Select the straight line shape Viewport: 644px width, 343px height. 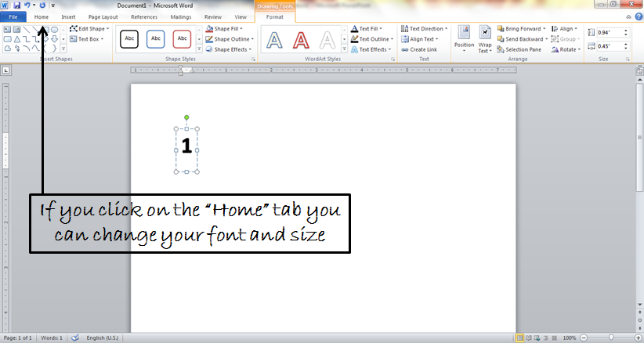coord(27,30)
